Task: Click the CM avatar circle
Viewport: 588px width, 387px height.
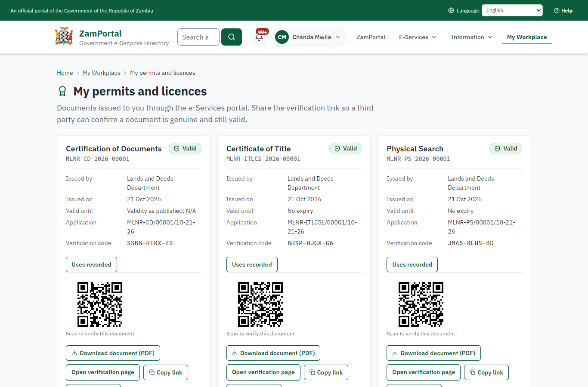Action: click(282, 37)
